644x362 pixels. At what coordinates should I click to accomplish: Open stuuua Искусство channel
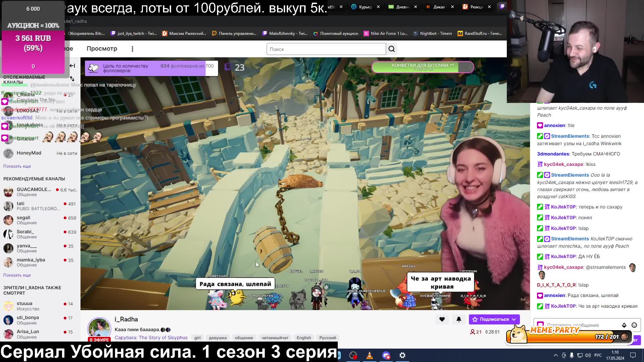point(40,306)
